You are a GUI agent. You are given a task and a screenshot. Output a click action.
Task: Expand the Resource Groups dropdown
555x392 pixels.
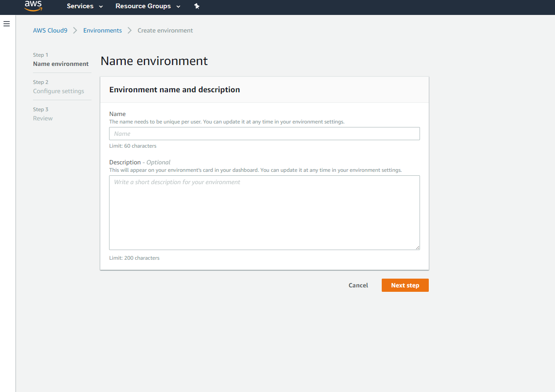[x=148, y=6]
